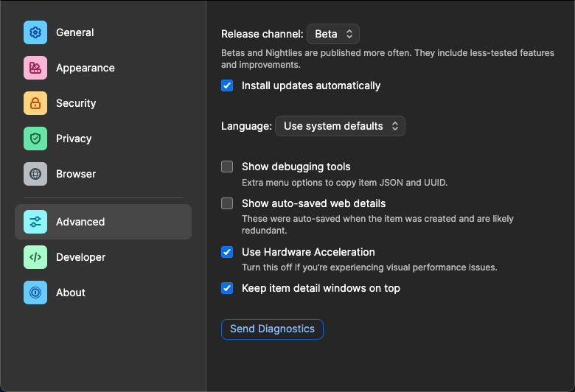Click the green Privacy shield icon
The height and width of the screenshot is (392, 575).
[x=35, y=139]
